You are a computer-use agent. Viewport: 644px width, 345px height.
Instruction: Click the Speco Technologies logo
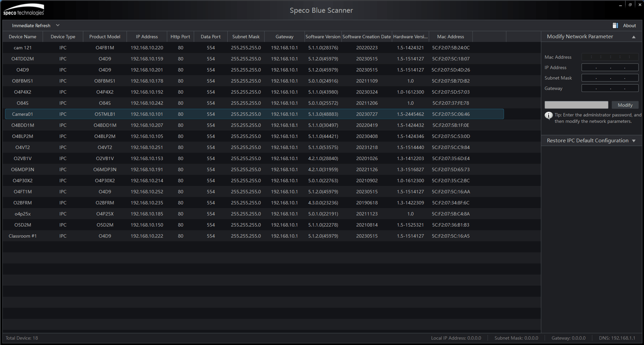click(x=24, y=10)
